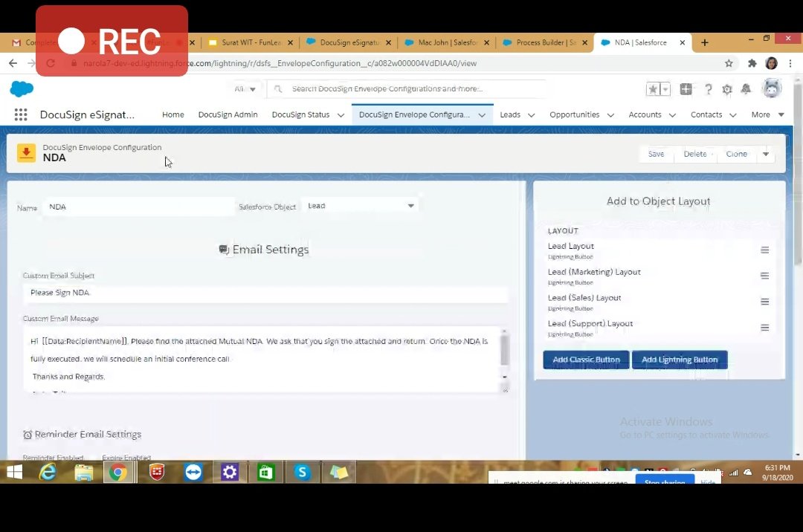Expand the DocuSign Envelope Configurations tab chevron
Viewport: 803px width, 532px height.
[x=482, y=115]
